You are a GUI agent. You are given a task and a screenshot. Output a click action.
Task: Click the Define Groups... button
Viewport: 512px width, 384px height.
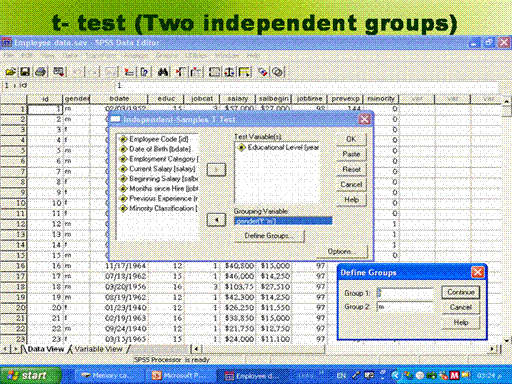(x=269, y=236)
